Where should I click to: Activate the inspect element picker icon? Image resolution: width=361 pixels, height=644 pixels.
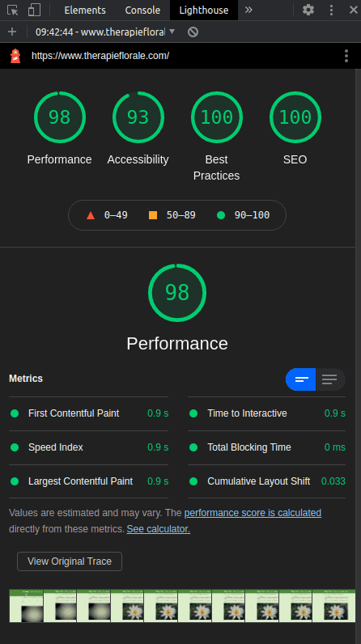13,10
